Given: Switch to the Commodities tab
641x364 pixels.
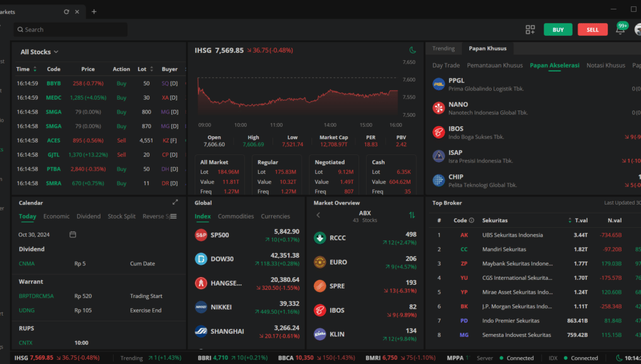Looking at the screenshot, I should pyautogui.click(x=235, y=217).
